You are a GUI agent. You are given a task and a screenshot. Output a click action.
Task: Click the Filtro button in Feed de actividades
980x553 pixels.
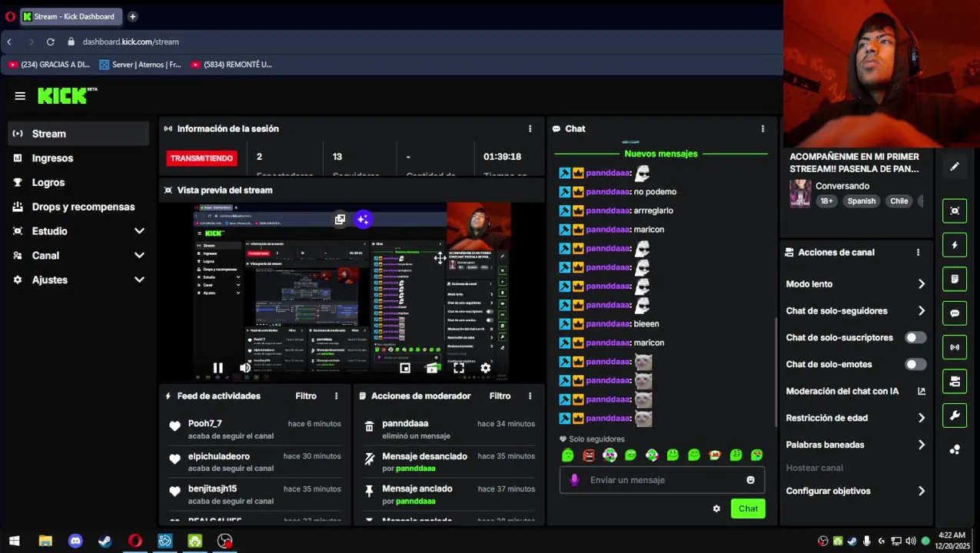tap(306, 396)
